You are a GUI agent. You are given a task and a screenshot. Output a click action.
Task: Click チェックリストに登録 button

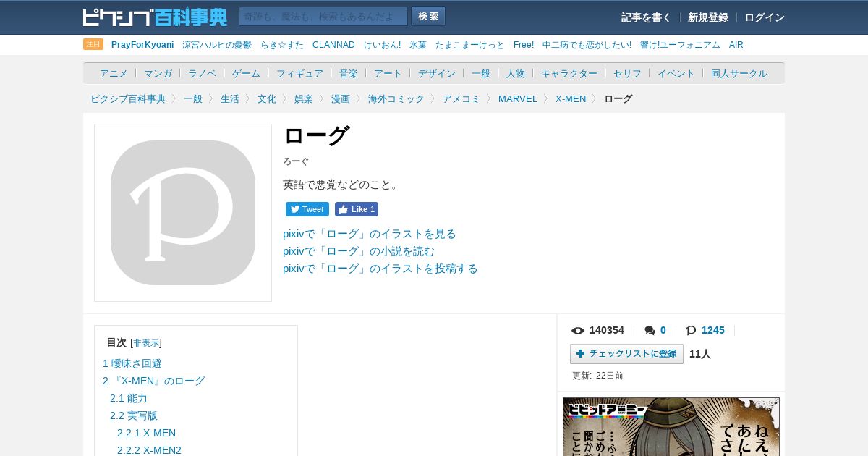coord(626,354)
